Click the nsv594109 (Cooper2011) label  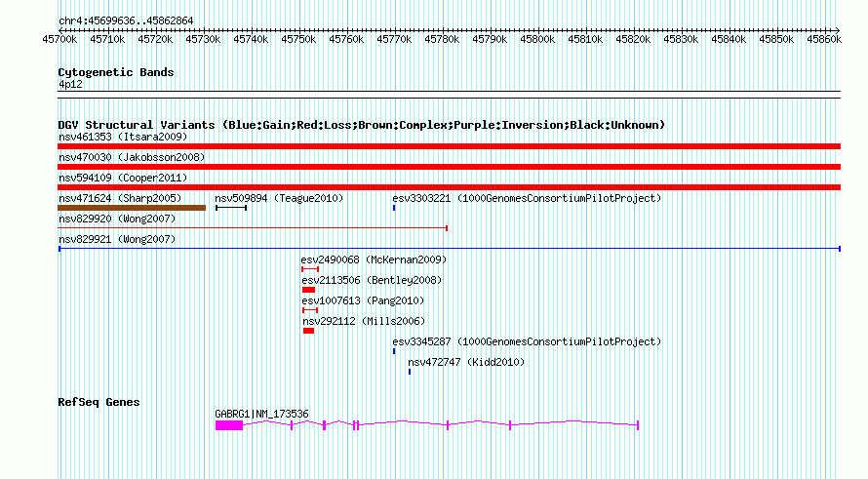tap(123, 178)
